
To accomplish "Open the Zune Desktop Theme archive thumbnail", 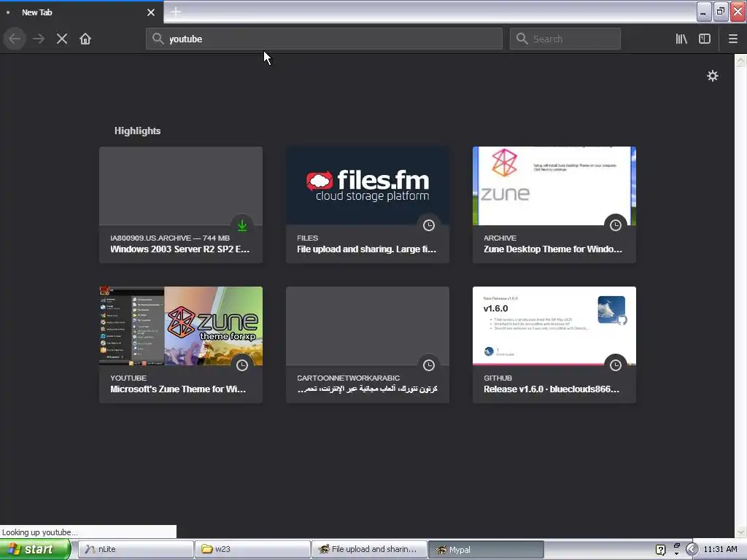I will pos(554,186).
